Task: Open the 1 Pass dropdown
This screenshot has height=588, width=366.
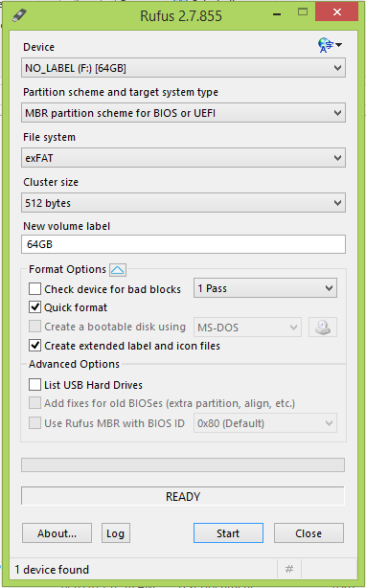Action: coord(265,288)
